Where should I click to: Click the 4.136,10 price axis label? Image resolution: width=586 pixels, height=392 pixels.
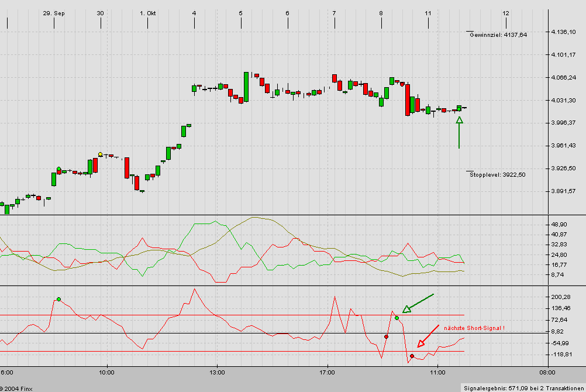[x=564, y=32]
